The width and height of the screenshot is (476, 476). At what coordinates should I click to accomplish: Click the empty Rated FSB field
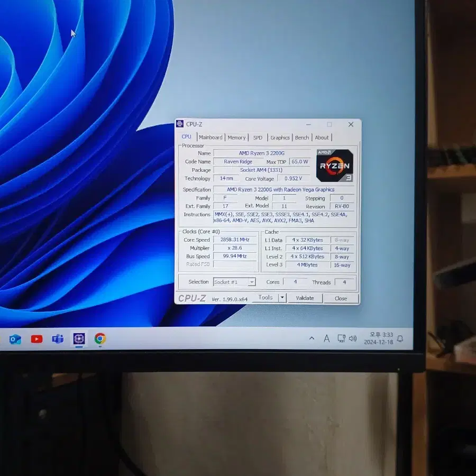(235, 264)
